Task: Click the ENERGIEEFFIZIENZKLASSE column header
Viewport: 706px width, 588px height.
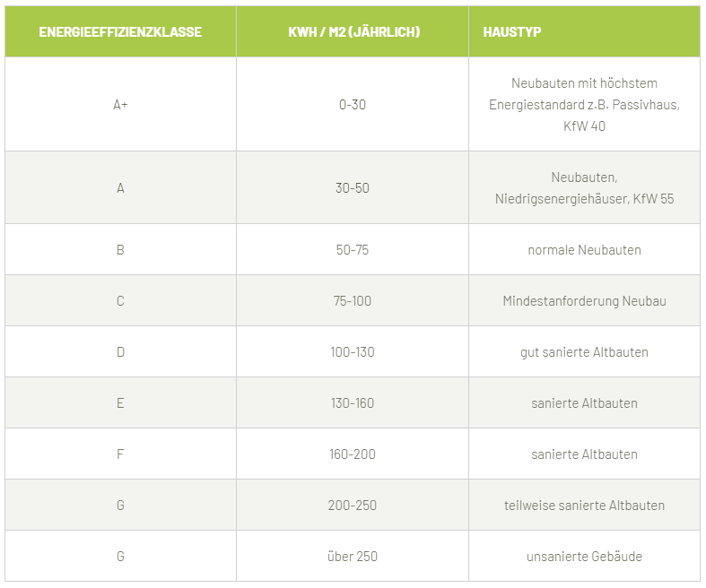Action: coord(120,32)
